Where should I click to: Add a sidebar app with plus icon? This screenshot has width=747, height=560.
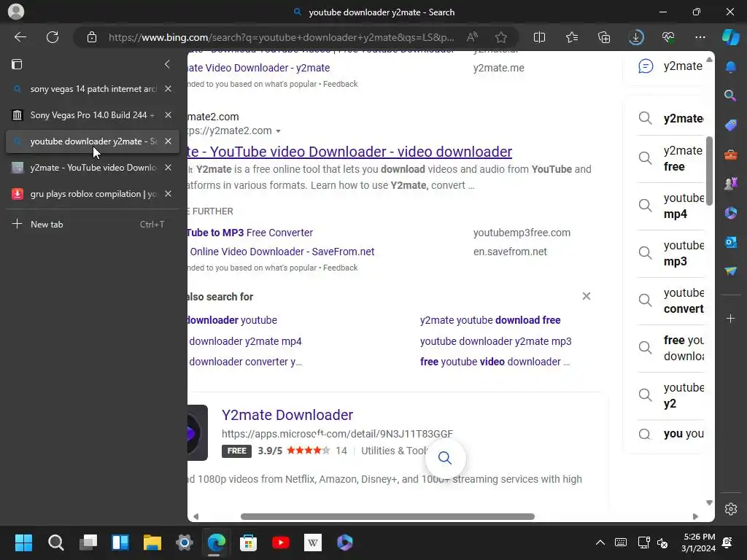[x=730, y=319]
